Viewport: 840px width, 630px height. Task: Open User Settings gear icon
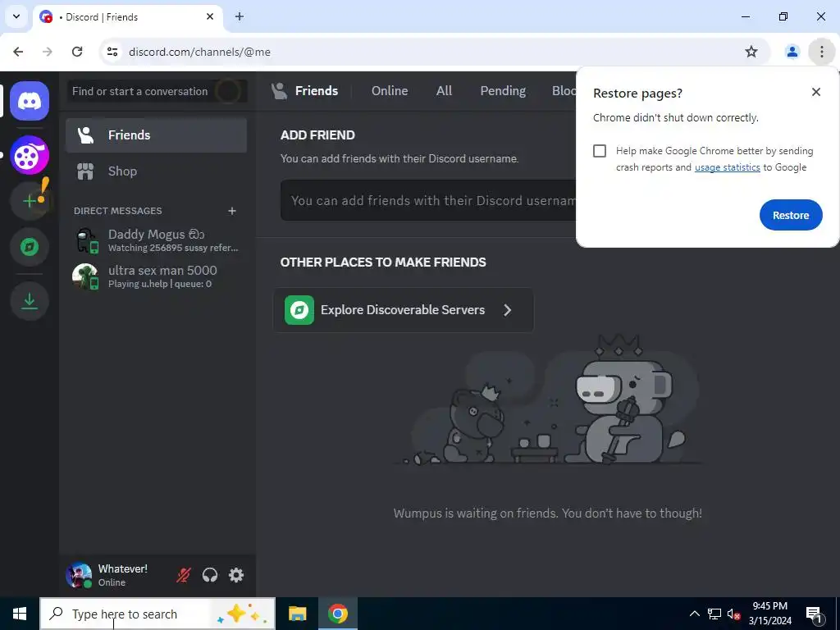[236, 575]
